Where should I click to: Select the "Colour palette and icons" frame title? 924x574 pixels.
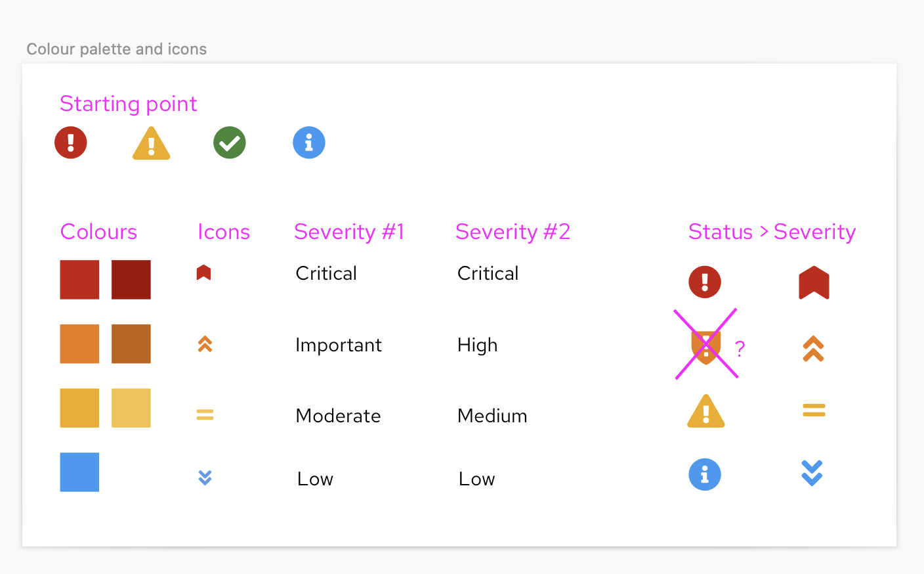tap(117, 49)
